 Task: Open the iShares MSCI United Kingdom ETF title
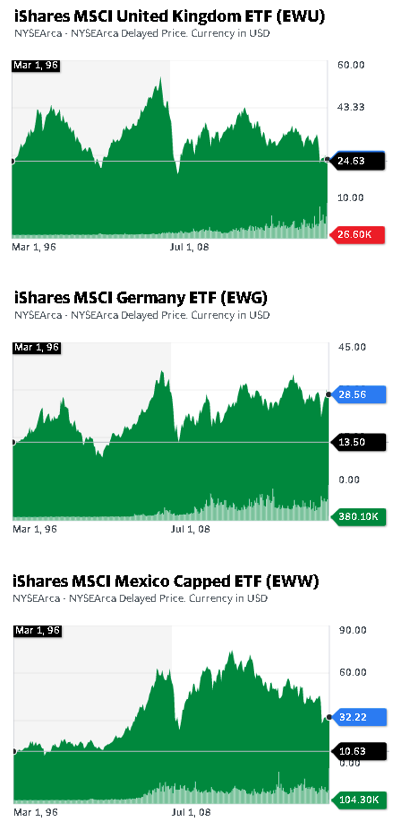click(169, 17)
